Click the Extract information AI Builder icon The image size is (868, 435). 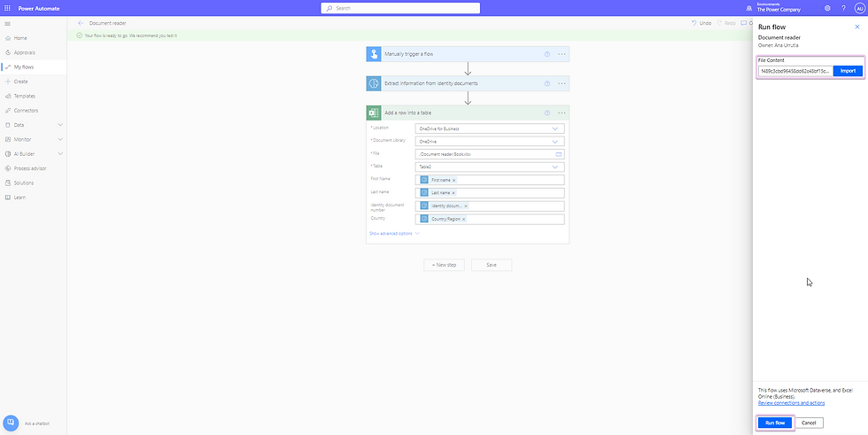click(x=374, y=83)
